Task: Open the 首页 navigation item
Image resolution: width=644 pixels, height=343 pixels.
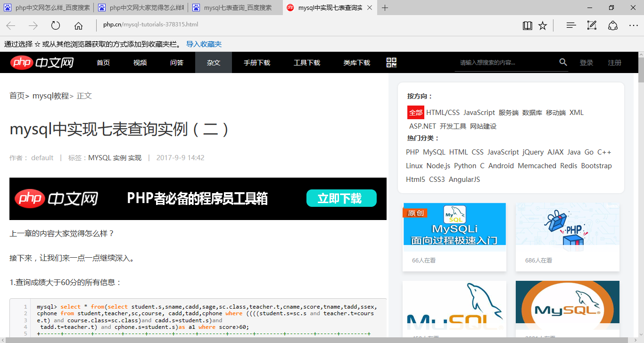Action: click(103, 63)
